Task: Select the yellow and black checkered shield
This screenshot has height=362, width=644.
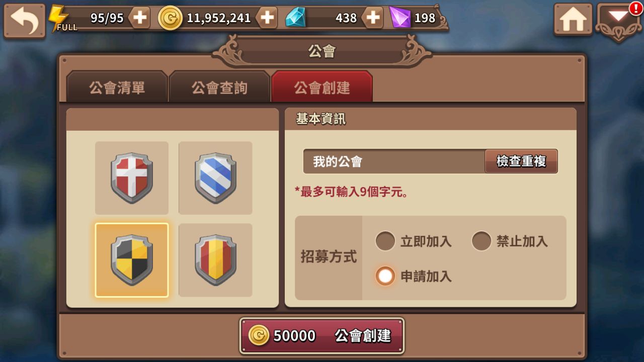Action: click(132, 260)
